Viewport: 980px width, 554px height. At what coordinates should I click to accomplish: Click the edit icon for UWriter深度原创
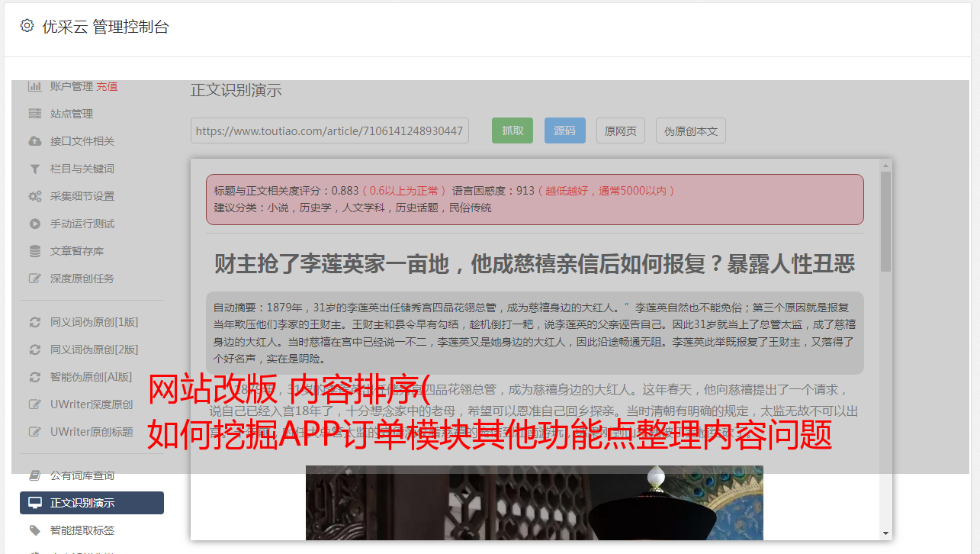pyautogui.click(x=35, y=404)
